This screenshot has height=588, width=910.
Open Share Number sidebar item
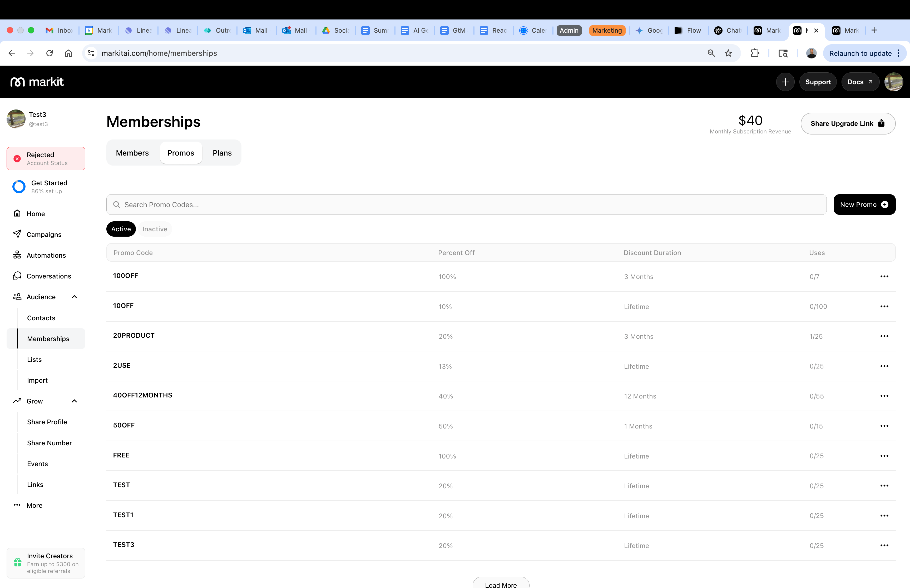pos(49,443)
